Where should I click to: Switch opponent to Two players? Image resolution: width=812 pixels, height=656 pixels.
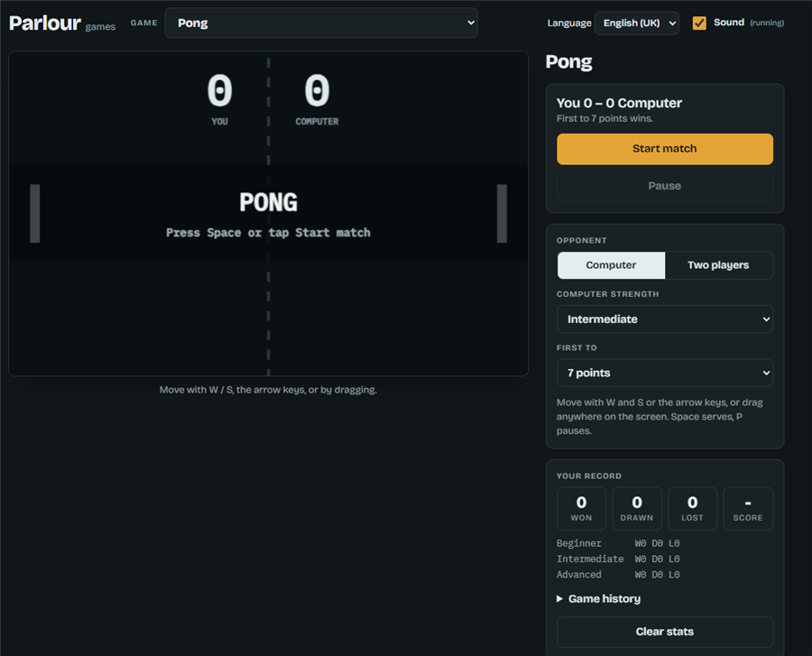point(718,265)
